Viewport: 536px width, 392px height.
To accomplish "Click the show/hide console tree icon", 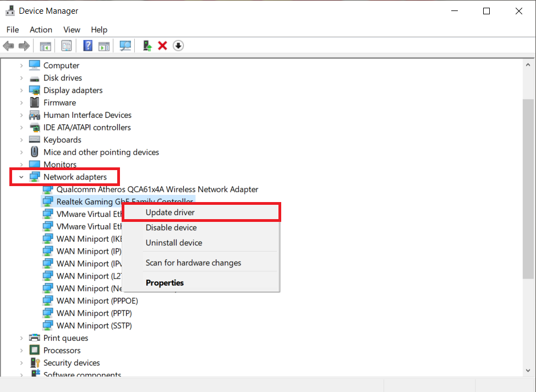I will 45,46.
